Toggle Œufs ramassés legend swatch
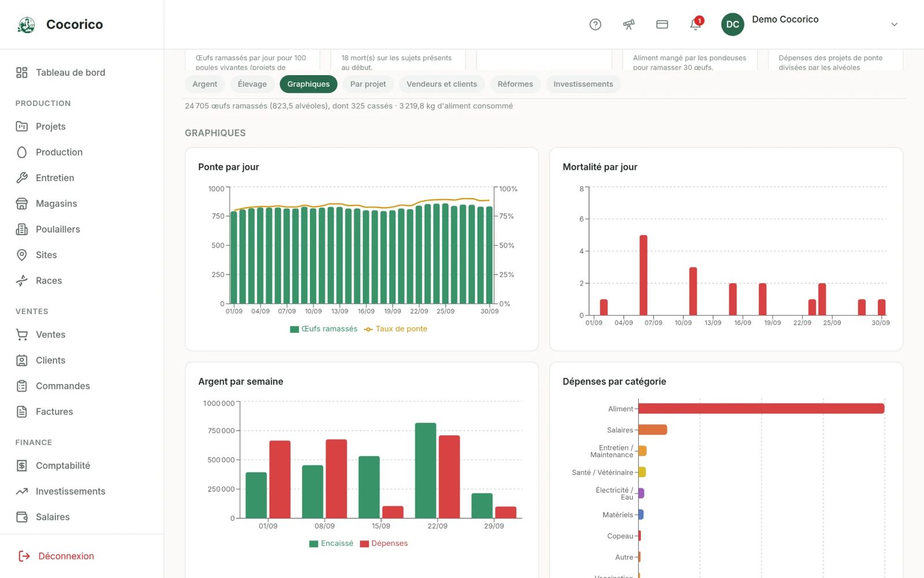This screenshot has height=578, width=924. pyautogui.click(x=295, y=329)
